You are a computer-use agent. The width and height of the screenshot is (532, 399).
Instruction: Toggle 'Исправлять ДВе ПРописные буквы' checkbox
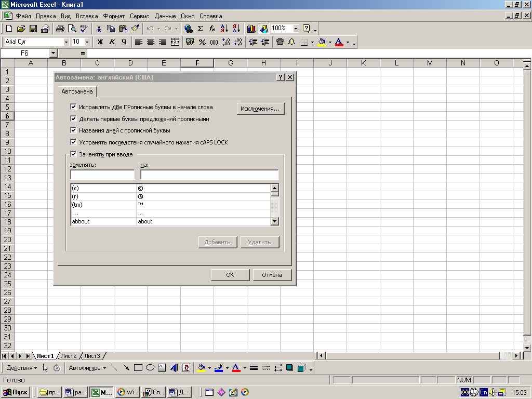73,107
